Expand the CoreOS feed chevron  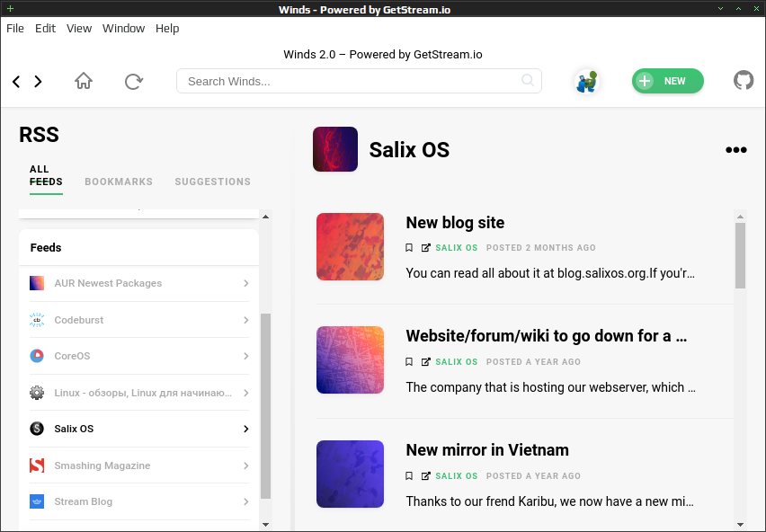pyautogui.click(x=245, y=356)
